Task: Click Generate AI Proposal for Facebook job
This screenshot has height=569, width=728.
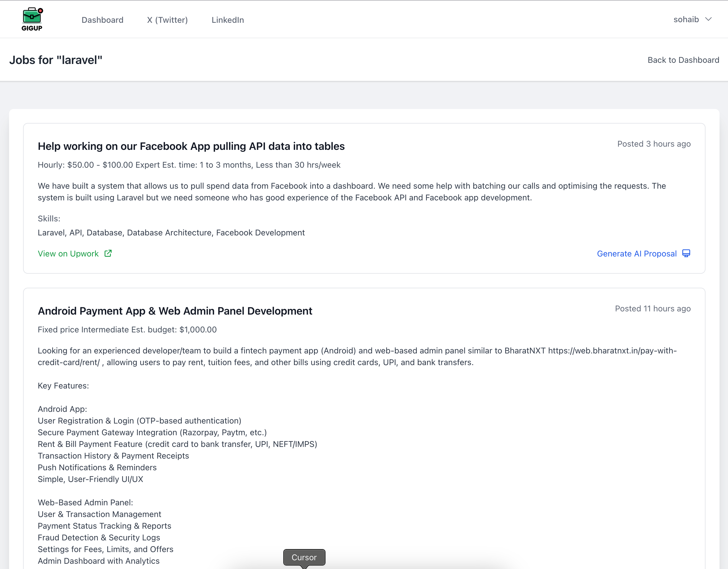Action: tap(637, 254)
